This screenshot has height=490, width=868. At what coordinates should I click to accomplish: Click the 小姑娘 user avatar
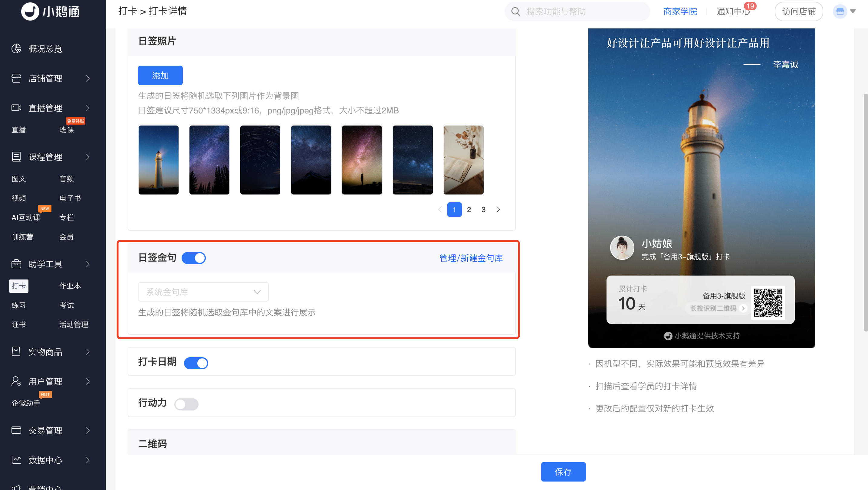(x=622, y=247)
